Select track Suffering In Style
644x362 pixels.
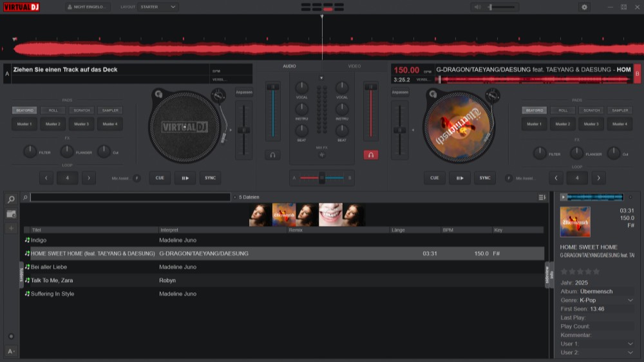click(x=283, y=294)
